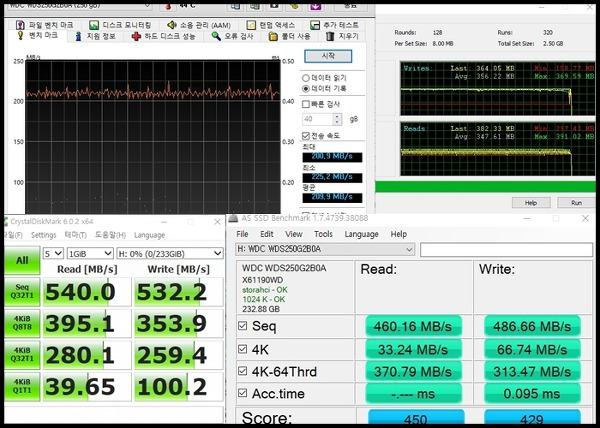The width and height of the screenshot is (600, 428).
Task: Open the AS SSD Language menu
Action: [x=361, y=234]
